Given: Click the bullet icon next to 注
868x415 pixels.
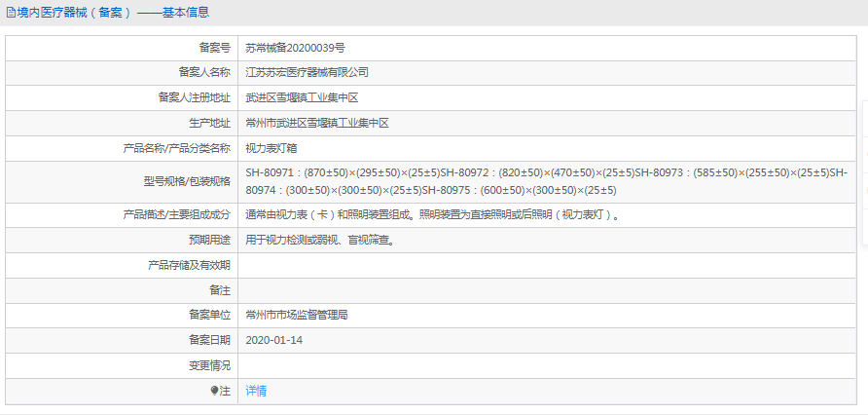Looking at the screenshot, I should (214, 391).
